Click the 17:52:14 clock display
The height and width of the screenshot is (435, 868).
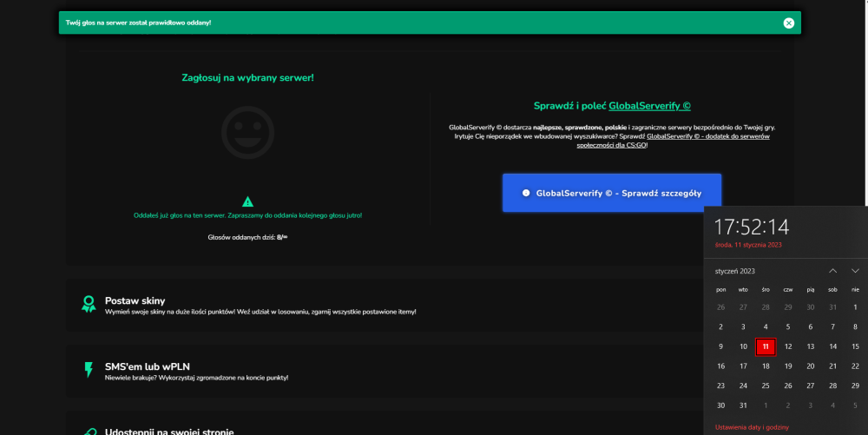click(752, 227)
